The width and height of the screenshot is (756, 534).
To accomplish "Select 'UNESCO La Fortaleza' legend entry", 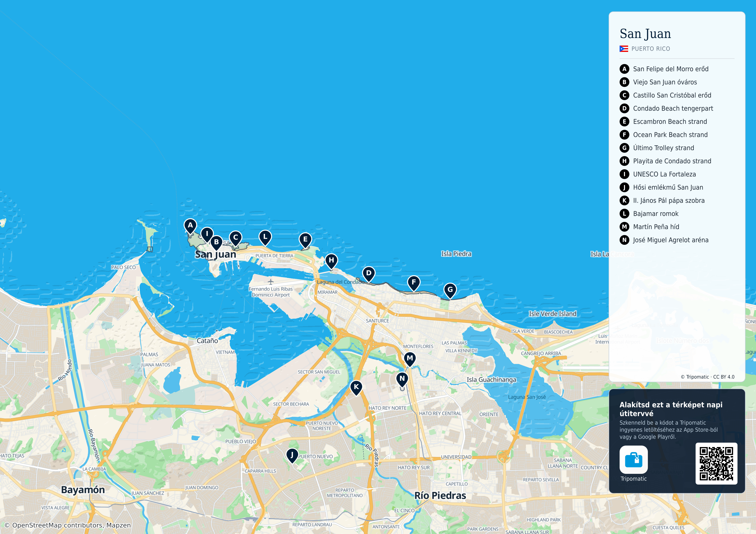I will pos(664,174).
